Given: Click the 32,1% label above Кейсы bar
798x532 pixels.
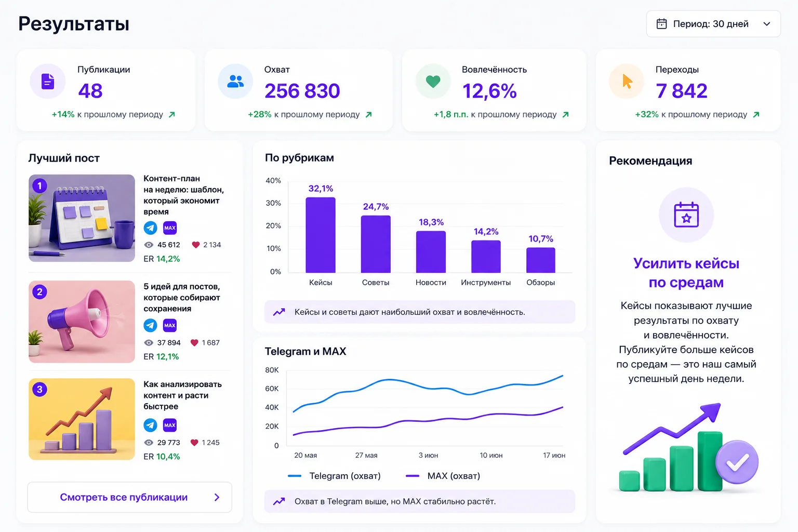Looking at the screenshot, I should (321, 189).
